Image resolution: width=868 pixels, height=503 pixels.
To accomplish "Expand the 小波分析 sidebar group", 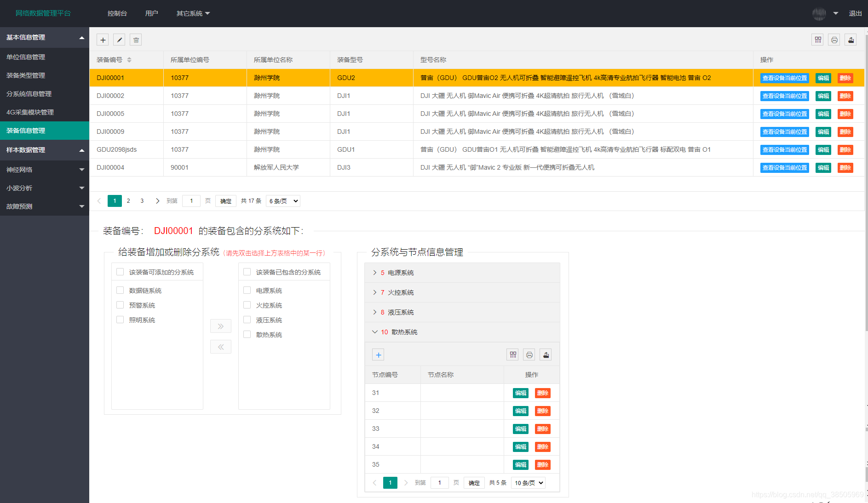I will 45,188.
